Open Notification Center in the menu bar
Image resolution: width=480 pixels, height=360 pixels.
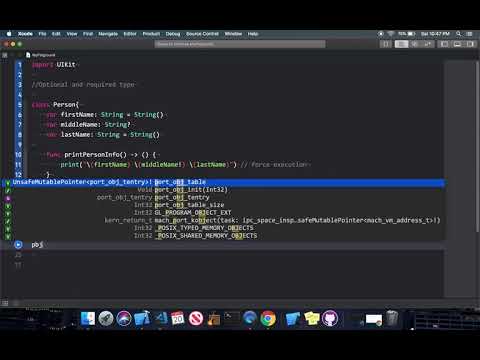tap(469, 34)
